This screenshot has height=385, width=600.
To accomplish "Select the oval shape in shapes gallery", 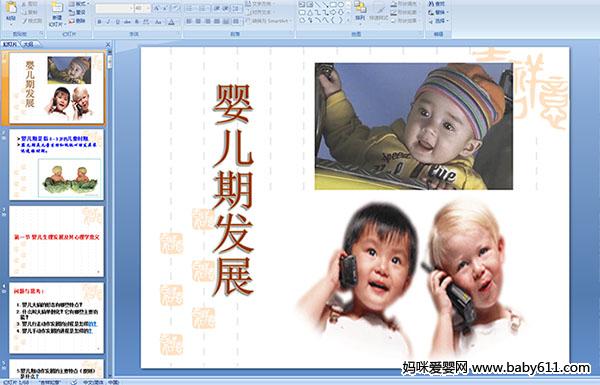I will coord(341,5).
